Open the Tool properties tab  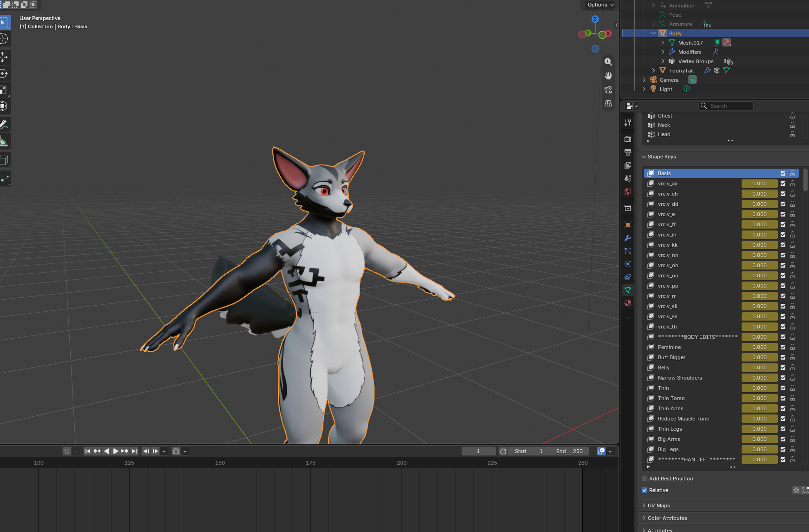coord(628,123)
